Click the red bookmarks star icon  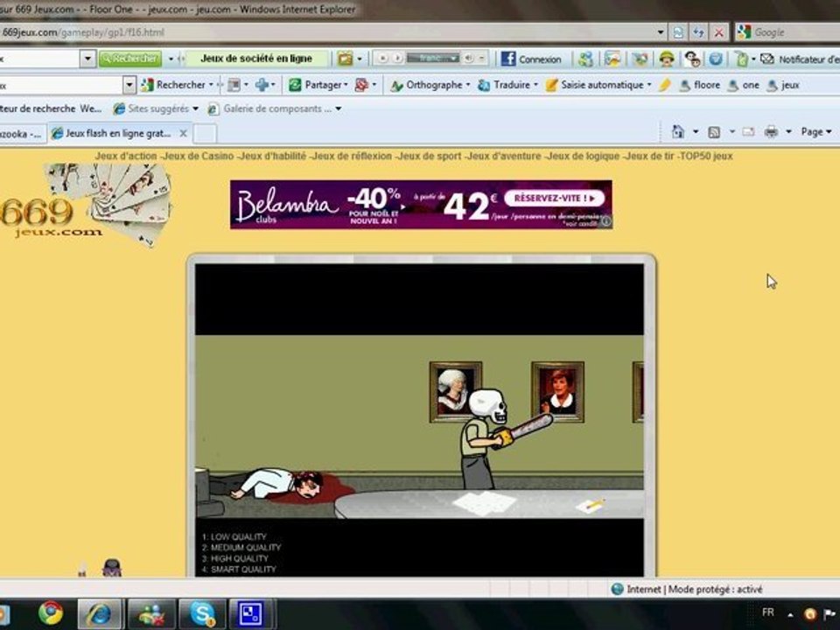tap(361, 85)
